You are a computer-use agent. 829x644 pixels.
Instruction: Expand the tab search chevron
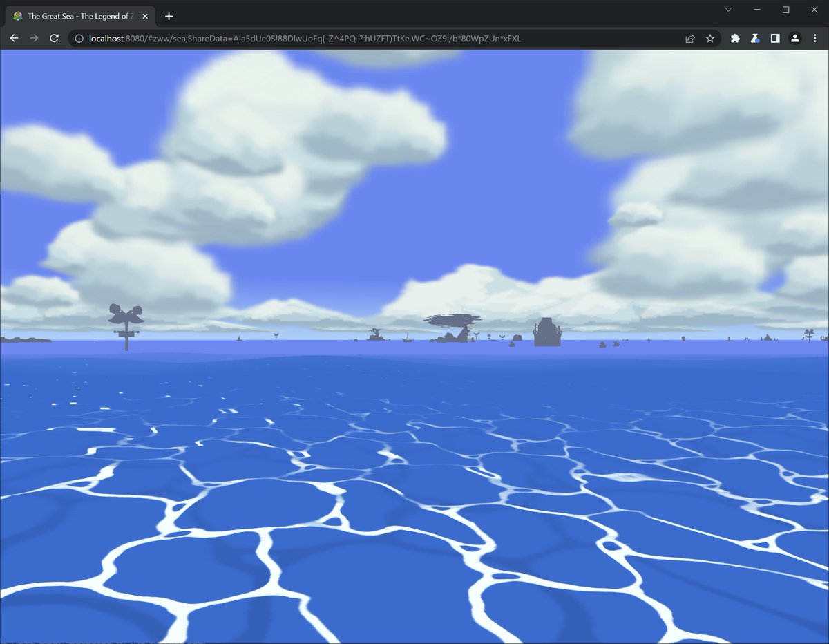tap(729, 10)
